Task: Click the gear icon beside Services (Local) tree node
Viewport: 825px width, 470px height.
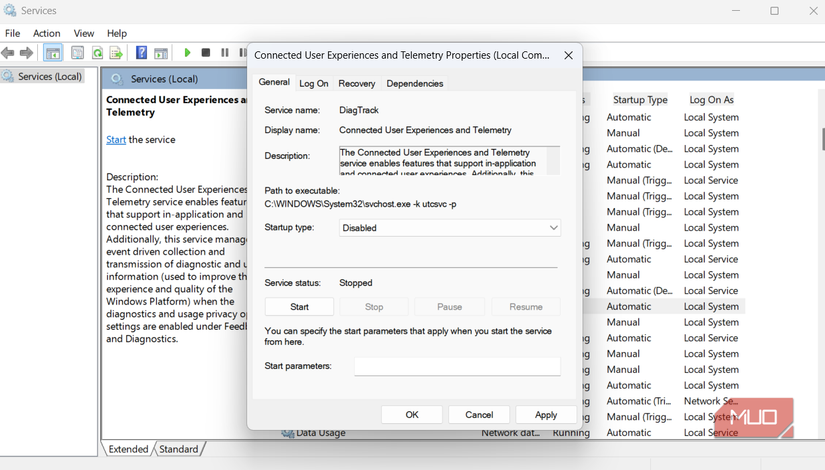Action: [x=8, y=76]
